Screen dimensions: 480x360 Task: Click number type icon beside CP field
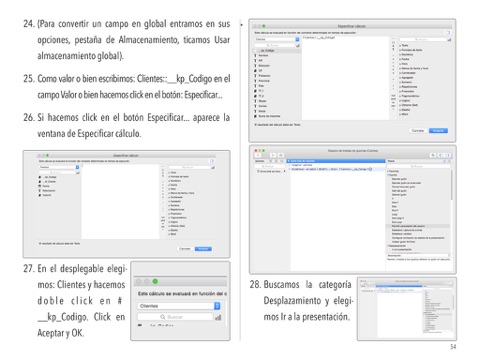(x=256, y=71)
